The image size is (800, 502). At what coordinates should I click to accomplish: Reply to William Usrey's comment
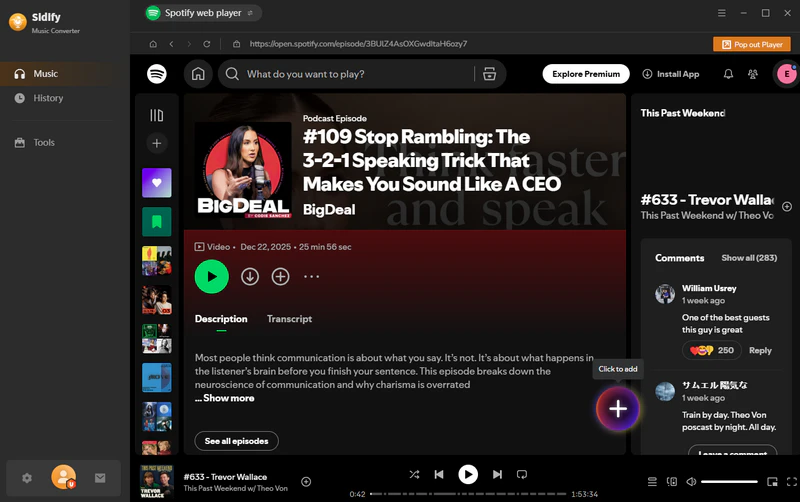coord(760,350)
